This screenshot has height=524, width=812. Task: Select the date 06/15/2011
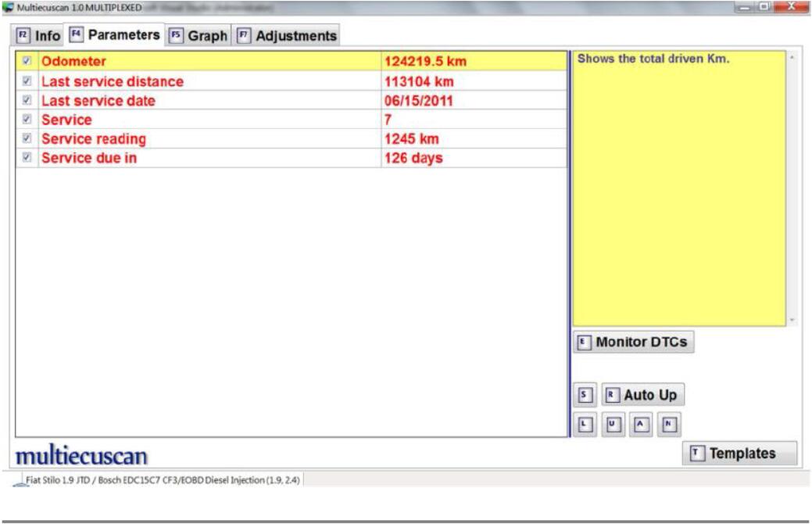[418, 101]
